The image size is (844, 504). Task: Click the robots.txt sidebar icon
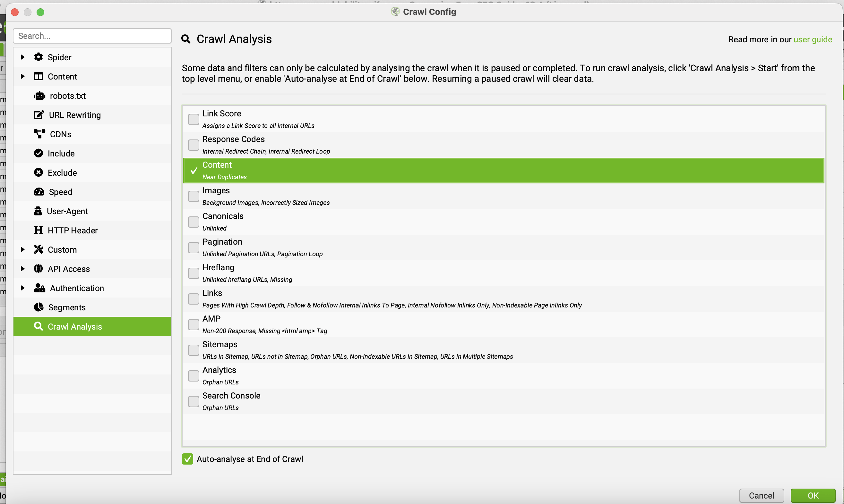tap(39, 96)
